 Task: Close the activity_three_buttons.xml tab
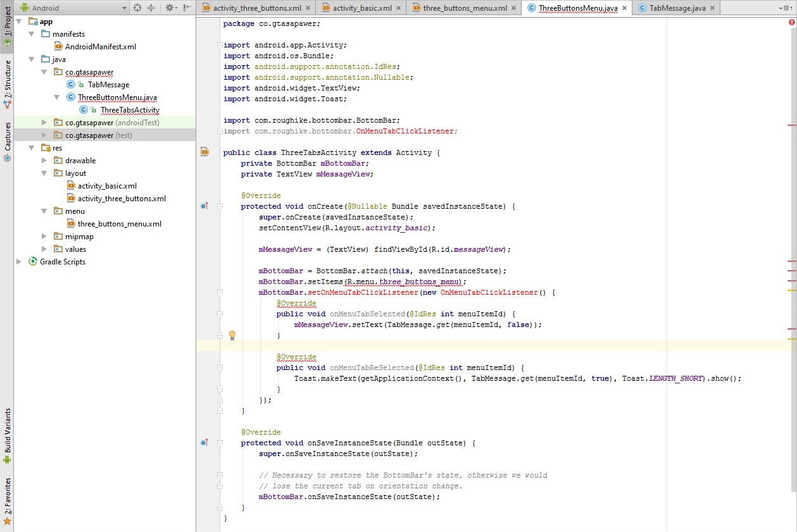tap(307, 8)
